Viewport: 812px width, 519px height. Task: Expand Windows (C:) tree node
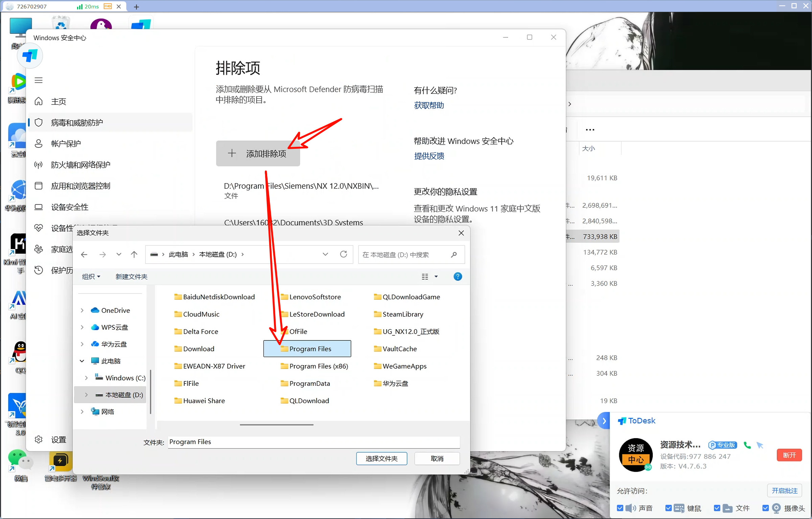pos(86,378)
